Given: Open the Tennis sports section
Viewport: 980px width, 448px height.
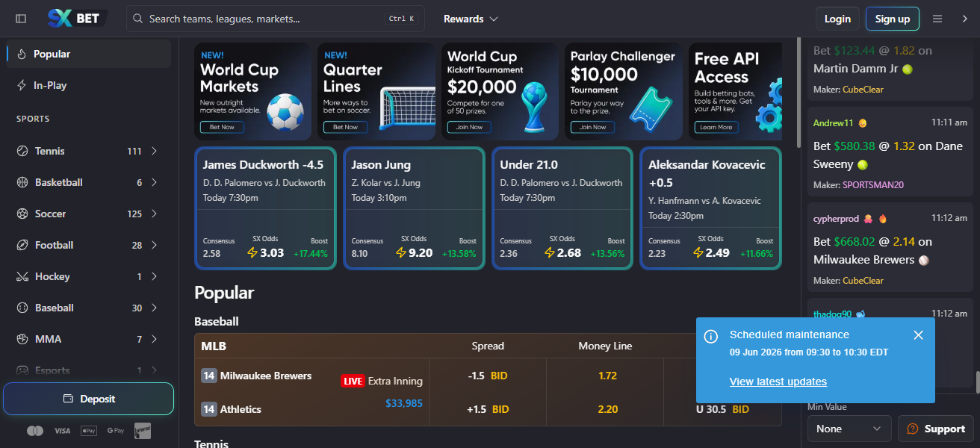Looking at the screenshot, I should [x=88, y=151].
